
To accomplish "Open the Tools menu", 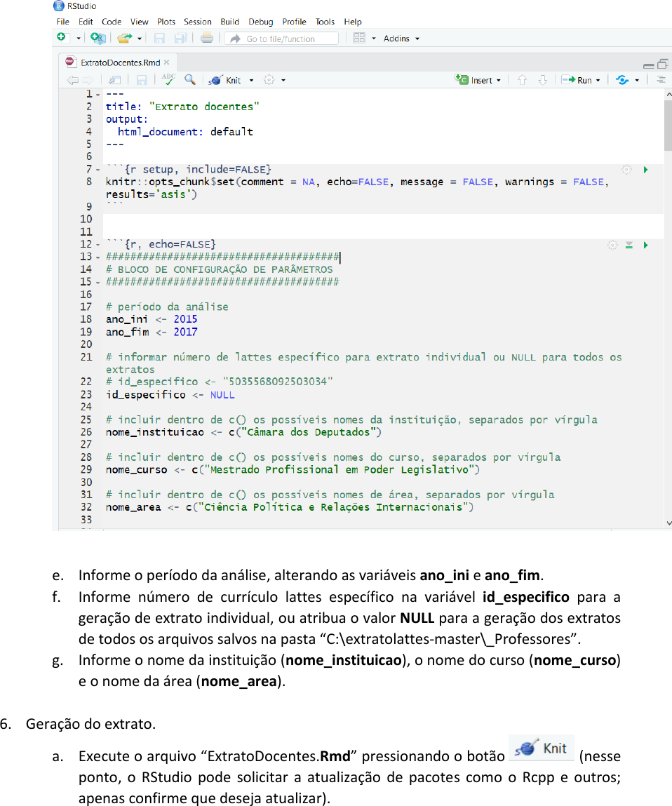I will [x=325, y=22].
